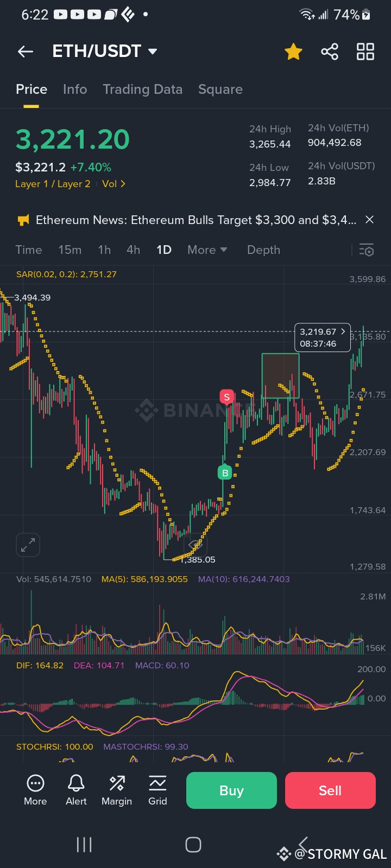Select the 1D chart interval
Viewport: 391px width, 868px height.
pyautogui.click(x=164, y=250)
